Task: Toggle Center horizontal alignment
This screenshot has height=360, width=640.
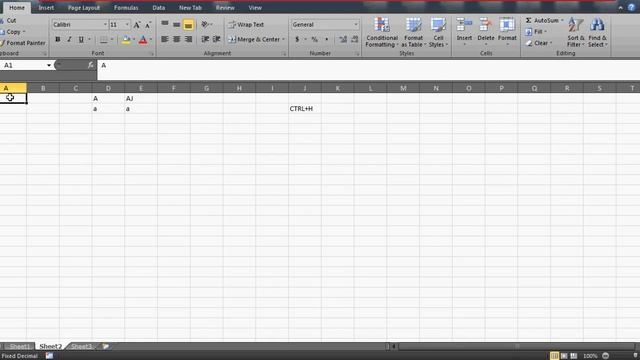Action: click(176, 39)
